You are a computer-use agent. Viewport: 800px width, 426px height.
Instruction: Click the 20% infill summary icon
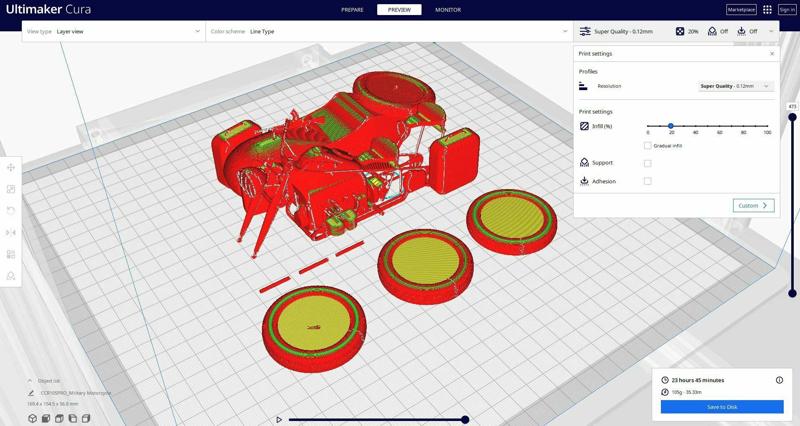(x=680, y=32)
